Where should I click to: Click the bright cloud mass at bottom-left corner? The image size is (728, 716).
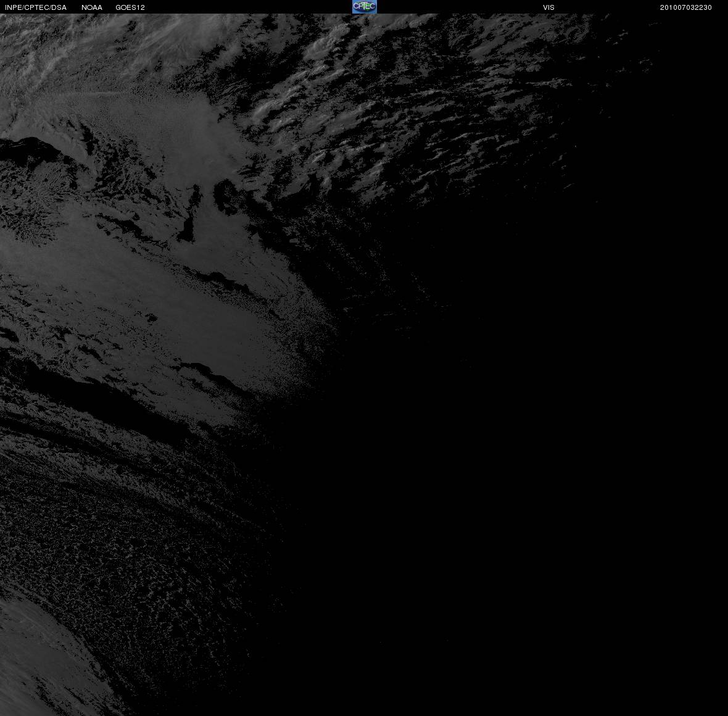[46, 660]
